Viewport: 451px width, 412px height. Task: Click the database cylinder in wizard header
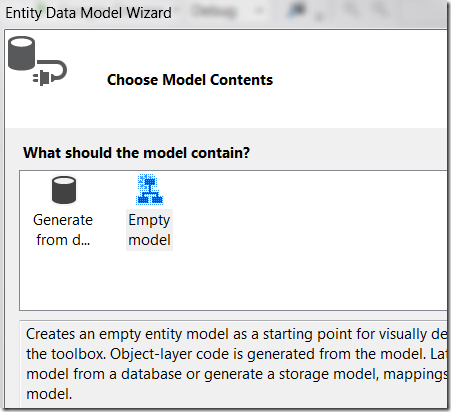click(21, 53)
